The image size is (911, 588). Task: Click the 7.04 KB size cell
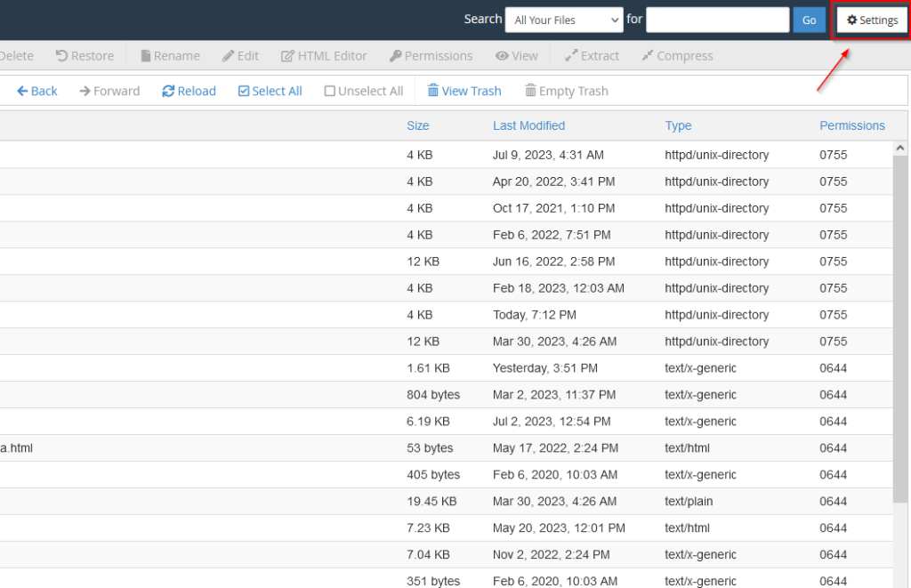(428, 555)
